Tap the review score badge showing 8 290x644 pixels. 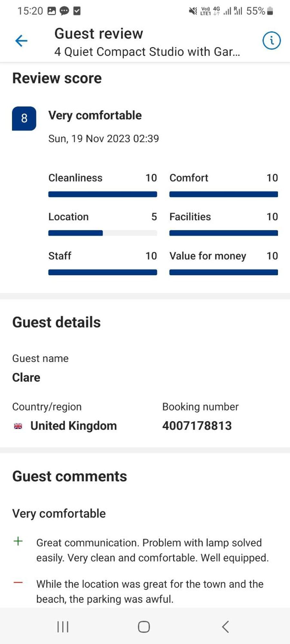(x=24, y=118)
